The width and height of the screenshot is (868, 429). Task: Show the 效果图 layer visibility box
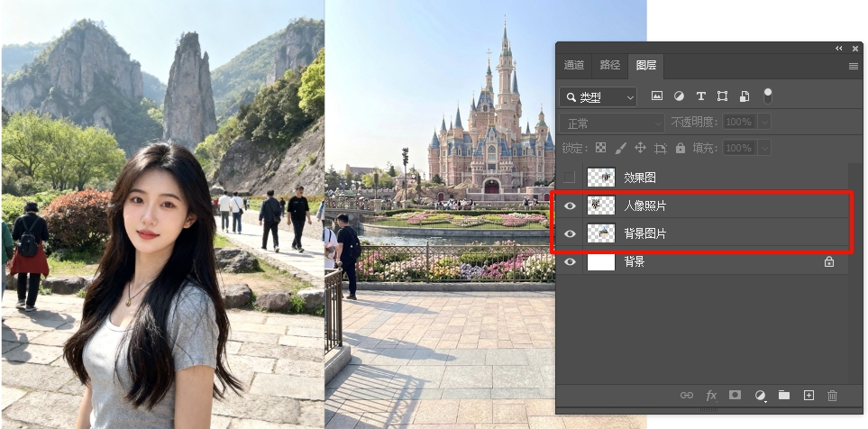(569, 178)
